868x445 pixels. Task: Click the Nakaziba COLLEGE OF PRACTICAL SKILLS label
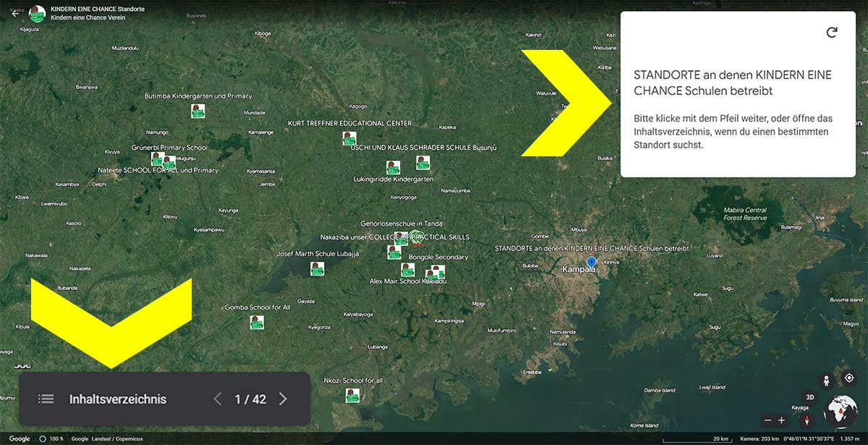(395, 237)
